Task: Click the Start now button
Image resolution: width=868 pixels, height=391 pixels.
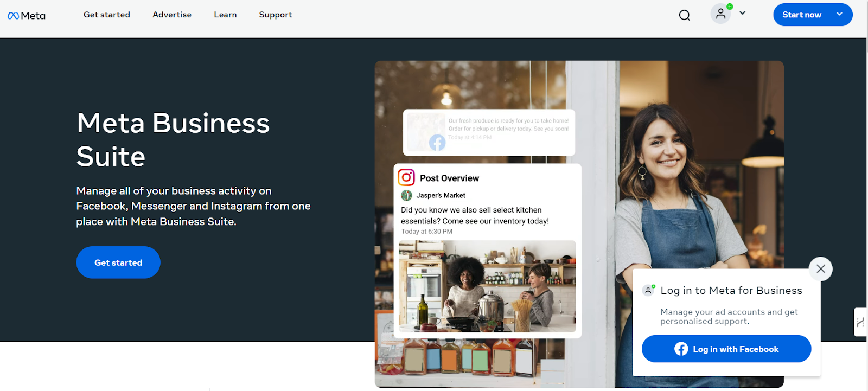Action: point(801,15)
